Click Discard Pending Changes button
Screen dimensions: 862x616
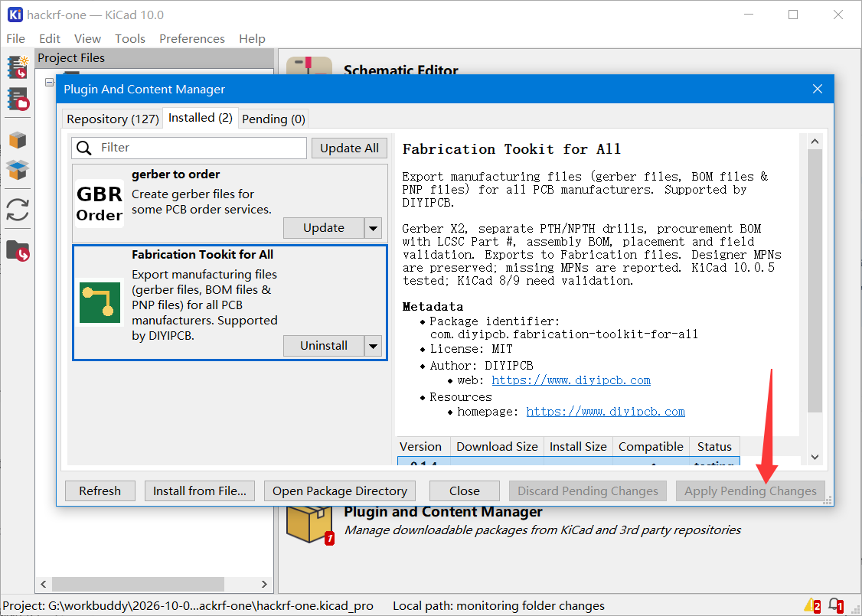tap(588, 491)
